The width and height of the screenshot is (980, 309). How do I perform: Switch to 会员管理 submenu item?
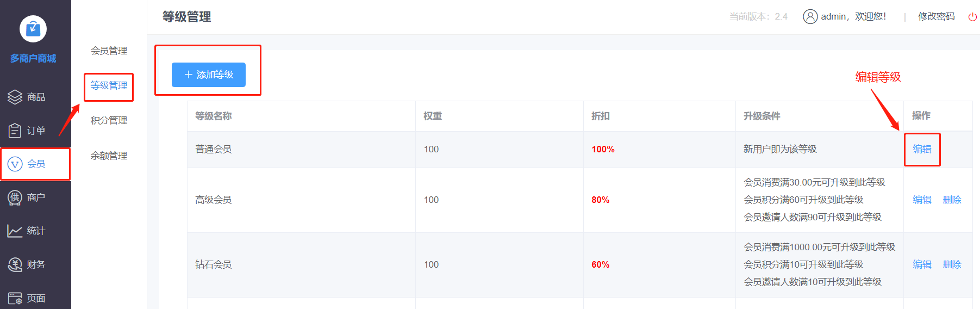click(109, 51)
